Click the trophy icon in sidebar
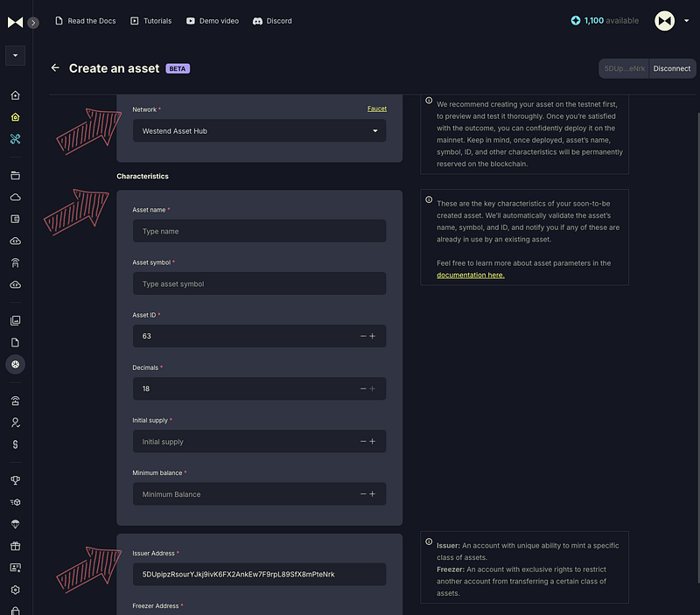Image resolution: width=700 pixels, height=615 pixels. point(15,480)
